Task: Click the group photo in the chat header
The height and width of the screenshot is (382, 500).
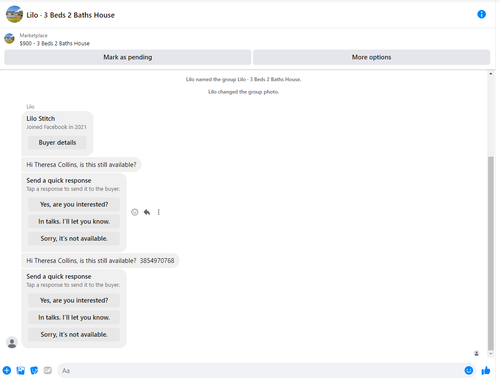Action: click(x=14, y=14)
